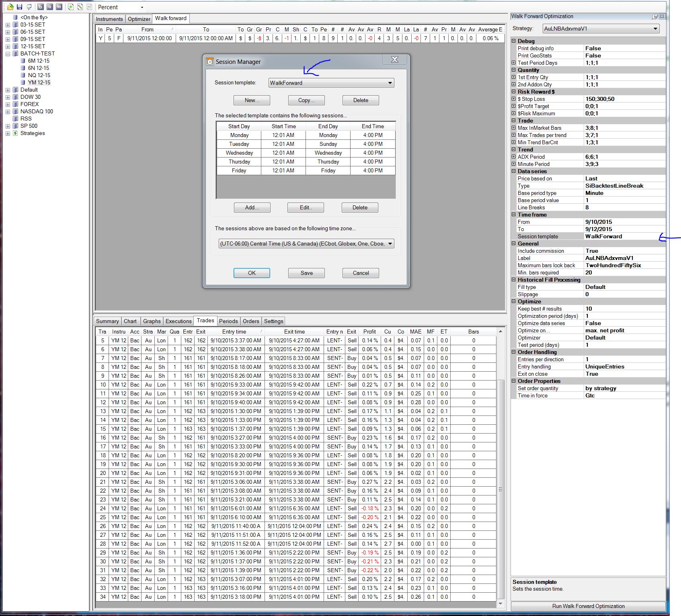Open the time zone dropdown in Session Manager
The image size is (681, 616).
click(x=306, y=244)
